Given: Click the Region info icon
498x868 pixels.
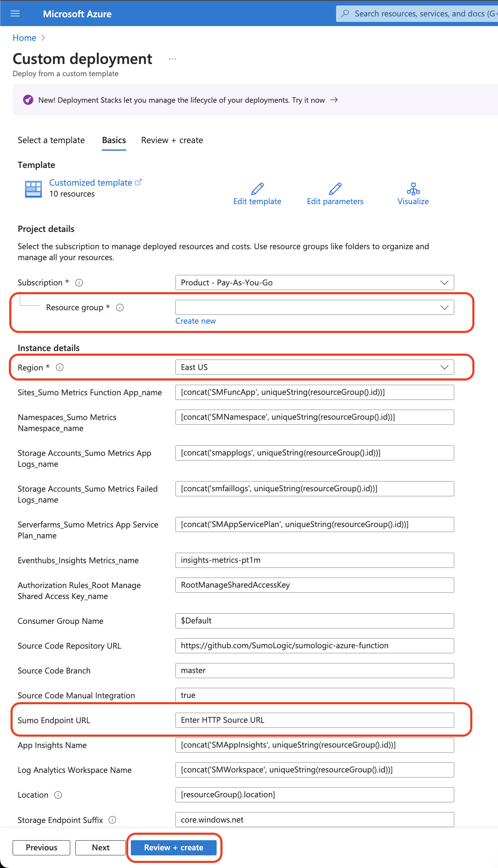Looking at the screenshot, I should [60, 367].
